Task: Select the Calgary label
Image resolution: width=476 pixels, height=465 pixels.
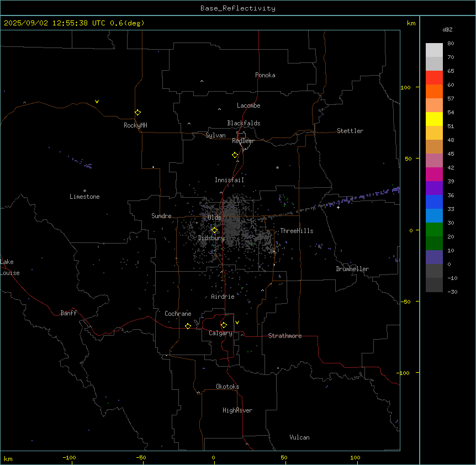Action: 220,333
